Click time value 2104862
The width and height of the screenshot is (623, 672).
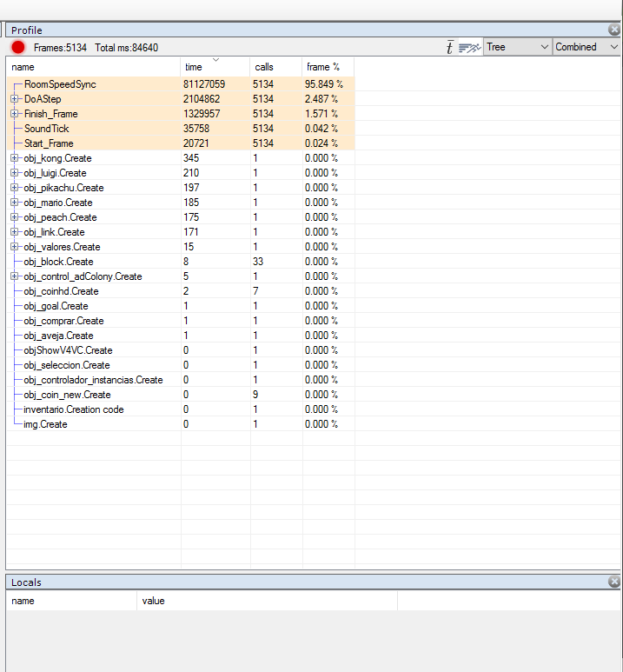click(x=202, y=99)
